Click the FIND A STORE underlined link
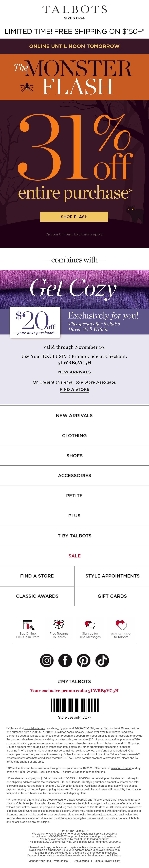The width and height of the screenshot is (149, 868). pyautogui.click(x=74, y=389)
